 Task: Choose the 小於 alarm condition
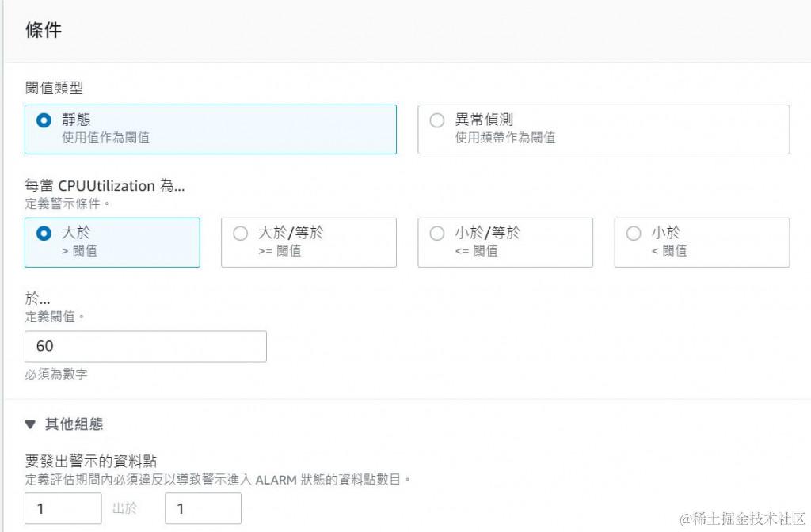point(634,233)
